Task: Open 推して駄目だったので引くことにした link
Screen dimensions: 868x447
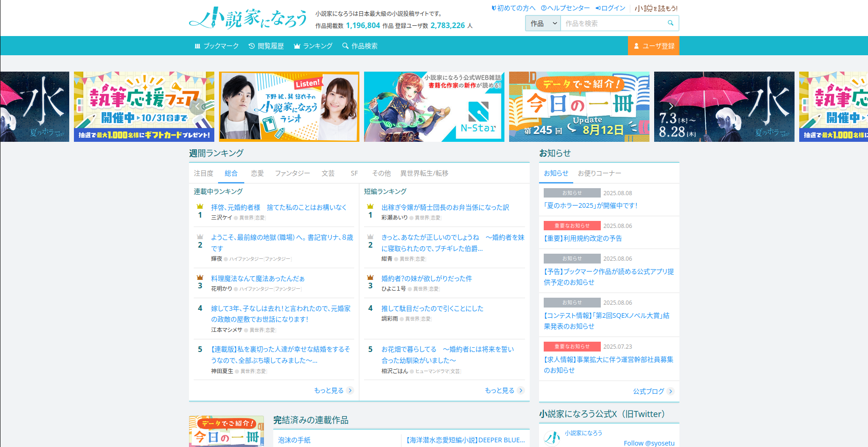Action: pos(432,308)
